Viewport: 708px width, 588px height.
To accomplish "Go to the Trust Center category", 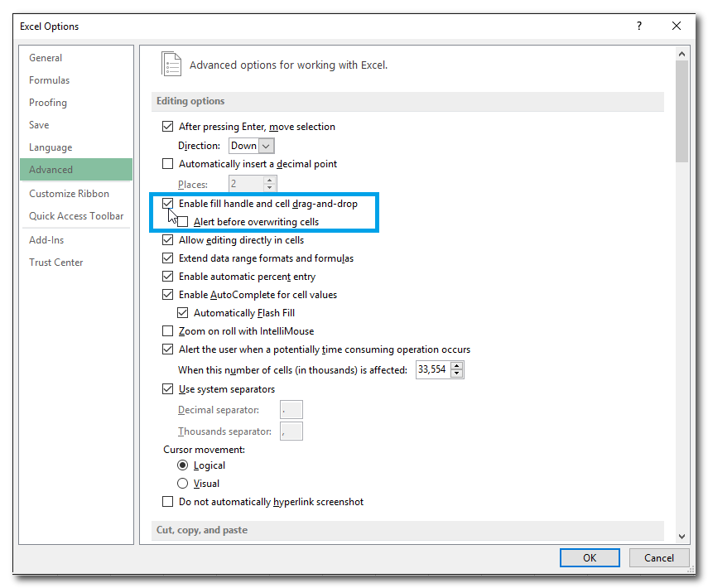I will tap(55, 263).
